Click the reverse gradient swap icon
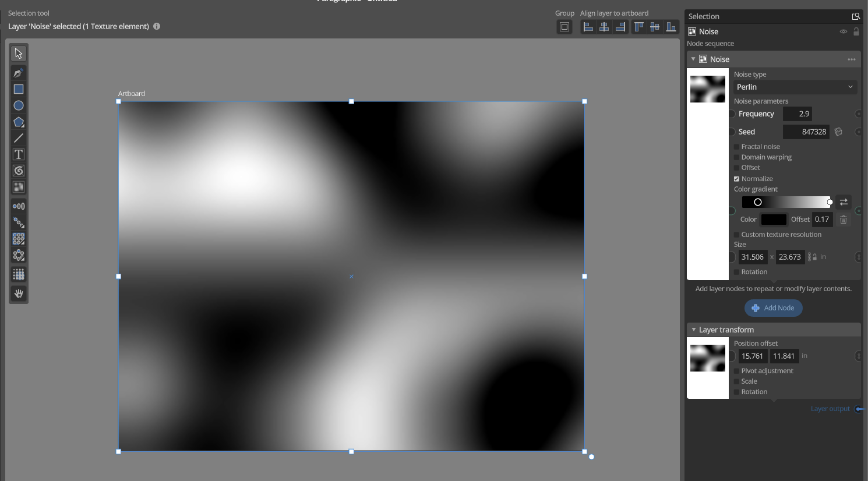868x481 pixels. (x=844, y=202)
